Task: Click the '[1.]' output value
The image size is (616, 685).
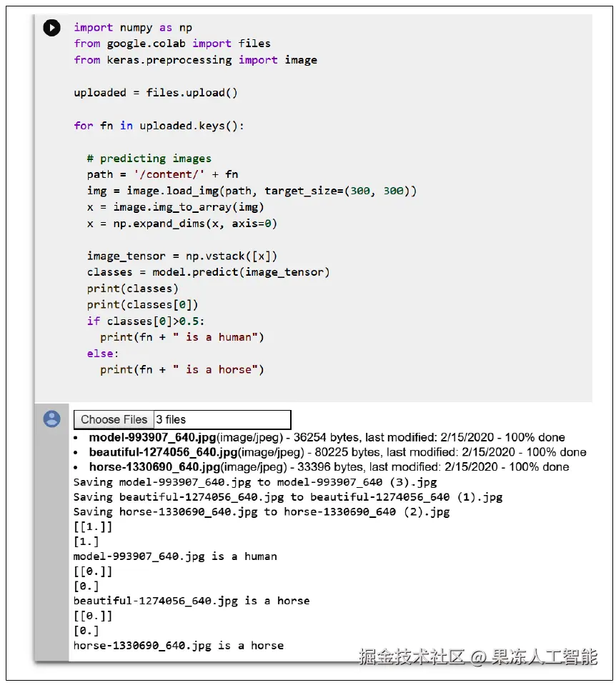Action: [x=86, y=541]
